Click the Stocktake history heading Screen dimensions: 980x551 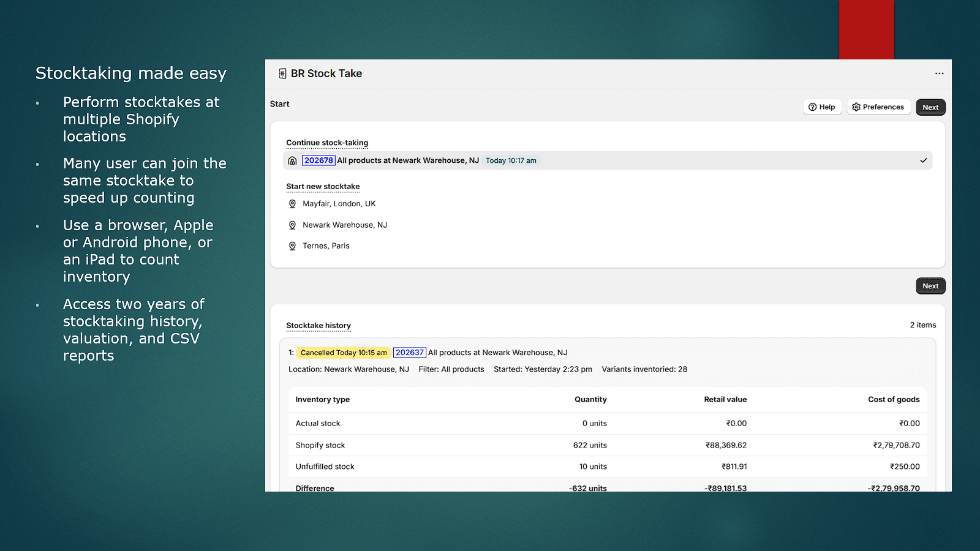pyautogui.click(x=318, y=326)
